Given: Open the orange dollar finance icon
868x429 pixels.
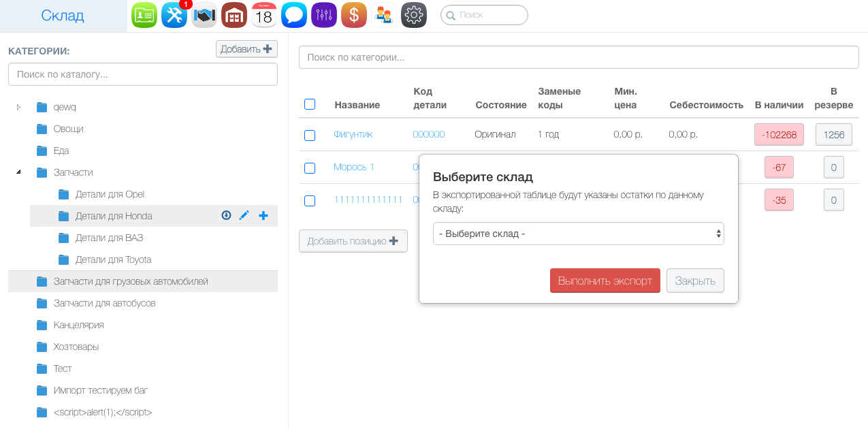Looking at the screenshot, I should pos(354,15).
